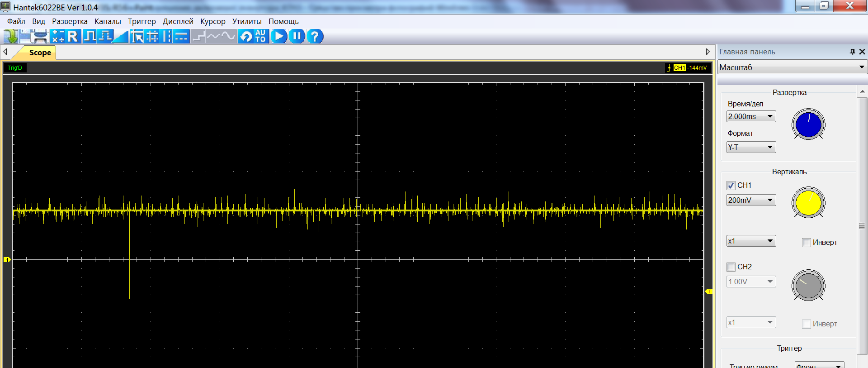Image resolution: width=868 pixels, height=368 pixels.
Task: Click the Trig'D status indicator
Action: [x=15, y=68]
